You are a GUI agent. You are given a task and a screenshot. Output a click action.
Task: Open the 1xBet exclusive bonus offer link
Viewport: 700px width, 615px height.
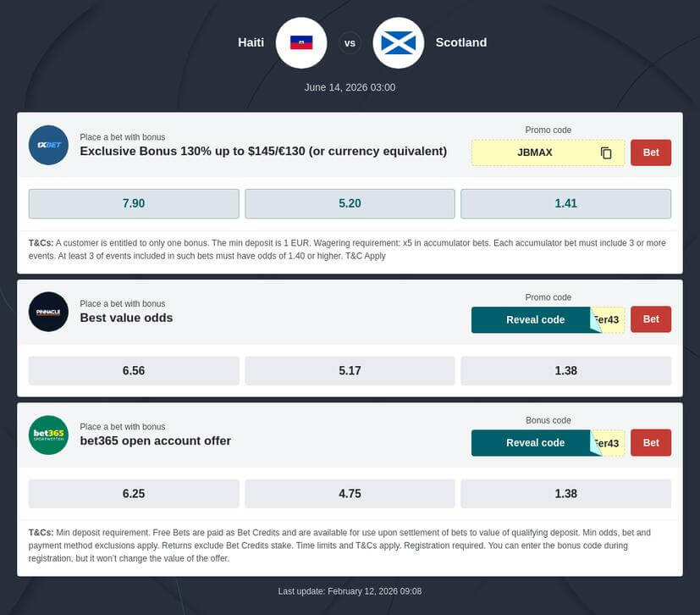click(x=263, y=151)
